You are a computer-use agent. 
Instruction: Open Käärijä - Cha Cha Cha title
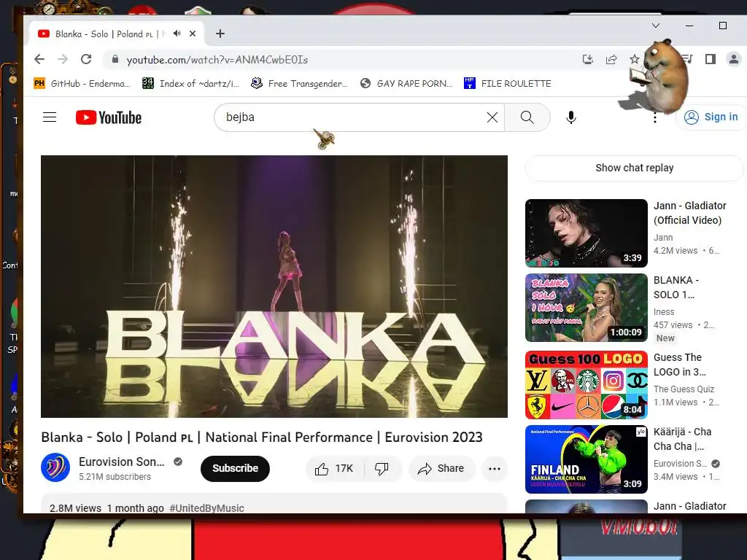coord(682,439)
